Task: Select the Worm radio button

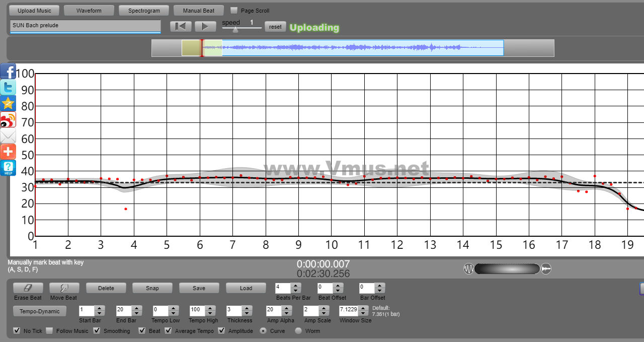Action: click(298, 331)
